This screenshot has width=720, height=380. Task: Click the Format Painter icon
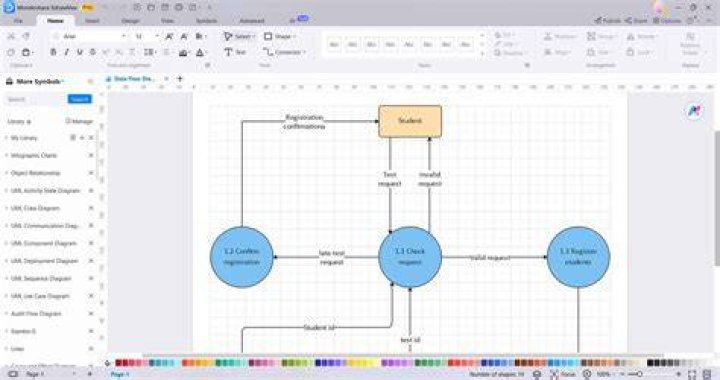tap(26, 36)
